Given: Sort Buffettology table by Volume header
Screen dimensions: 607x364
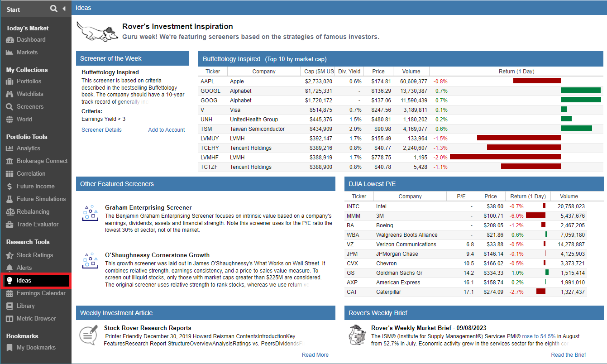Looking at the screenshot, I should (x=411, y=72).
